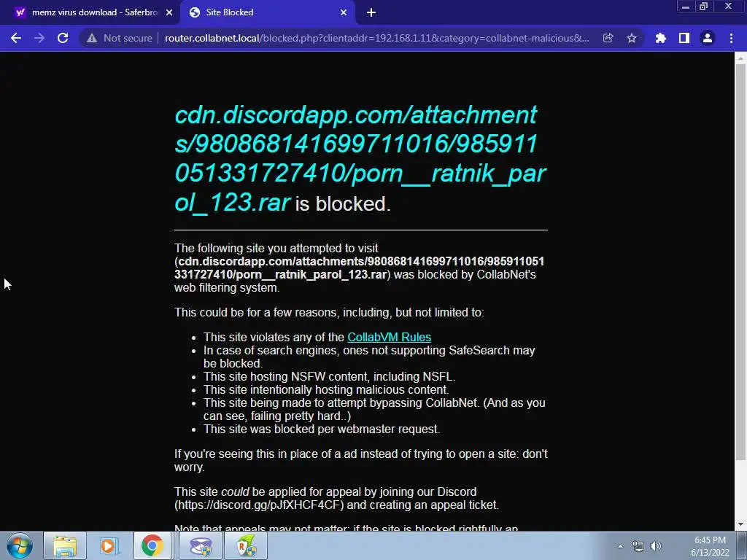The height and width of the screenshot is (560, 747).
Task: Open Chrome's three-dot menu
Action: pyautogui.click(x=731, y=38)
